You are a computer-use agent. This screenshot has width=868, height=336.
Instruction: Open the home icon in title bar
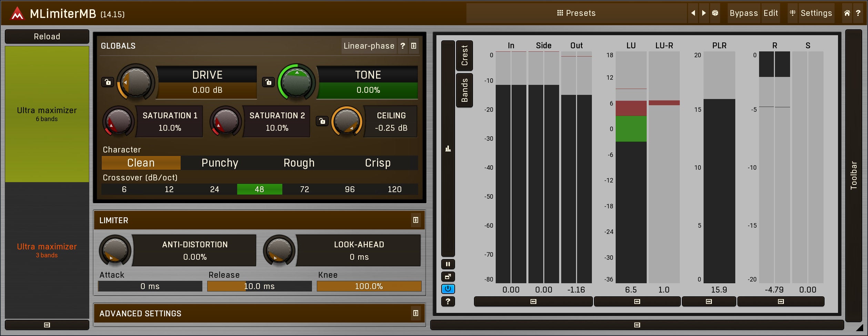click(x=847, y=13)
